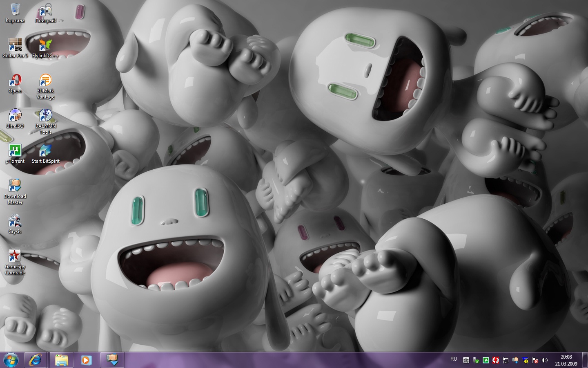Select the FlylinkDC++ desktop shortcut
The height and width of the screenshot is (368, 588).
45,45
